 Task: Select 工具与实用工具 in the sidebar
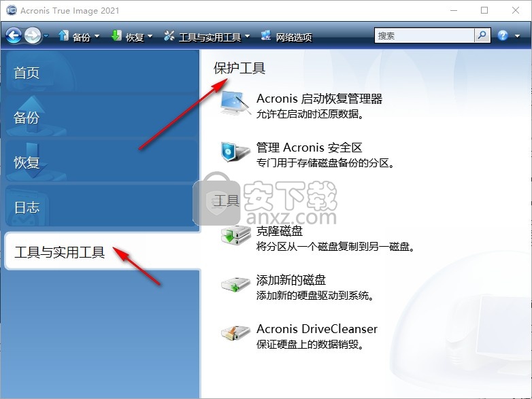pos(102,251)
